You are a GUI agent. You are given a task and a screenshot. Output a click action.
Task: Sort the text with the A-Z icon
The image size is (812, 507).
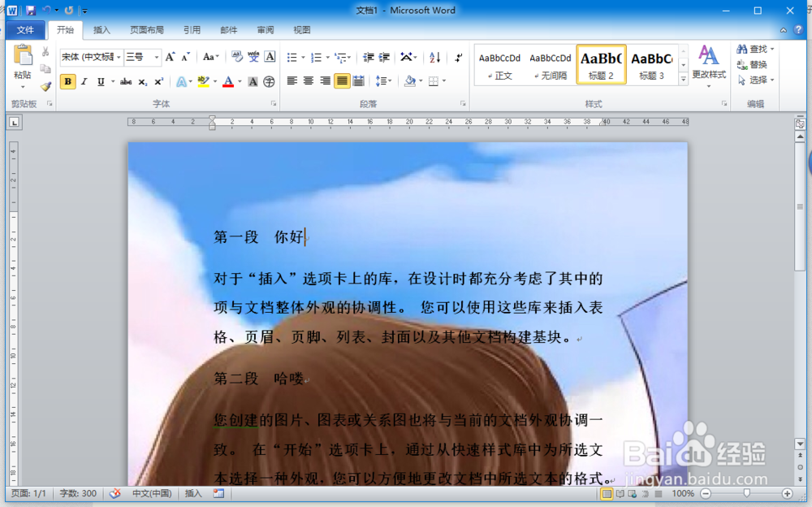coord(434,57)
